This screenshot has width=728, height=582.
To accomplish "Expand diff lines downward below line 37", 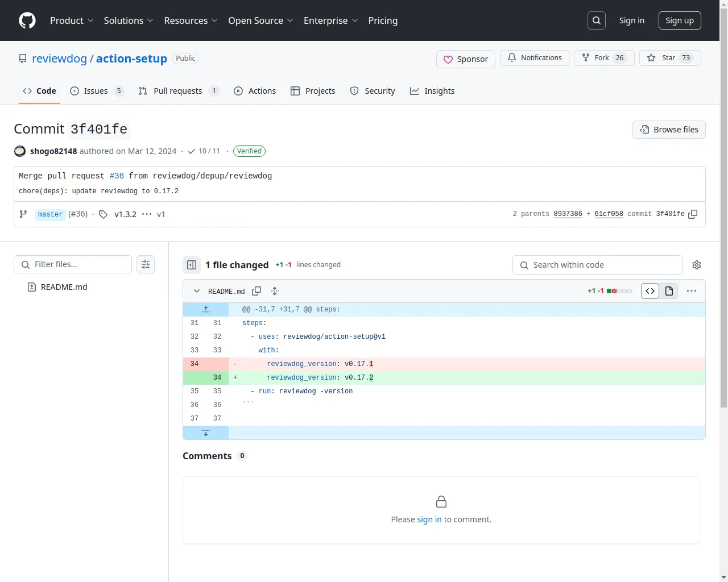I will coord(206,433).
